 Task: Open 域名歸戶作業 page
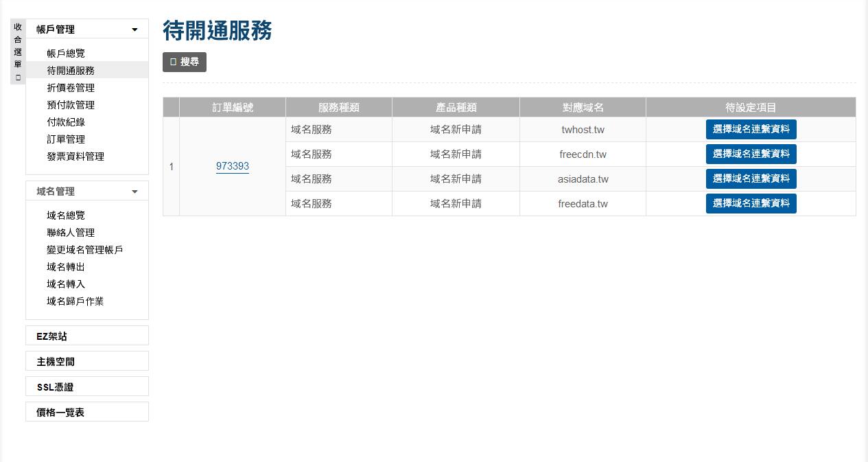[75, 301]
